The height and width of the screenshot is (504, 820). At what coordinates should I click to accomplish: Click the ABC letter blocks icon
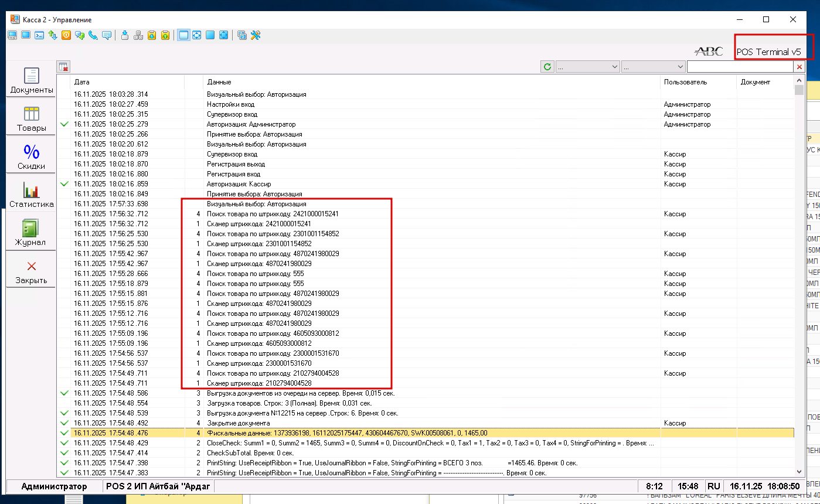pos(138,35)
